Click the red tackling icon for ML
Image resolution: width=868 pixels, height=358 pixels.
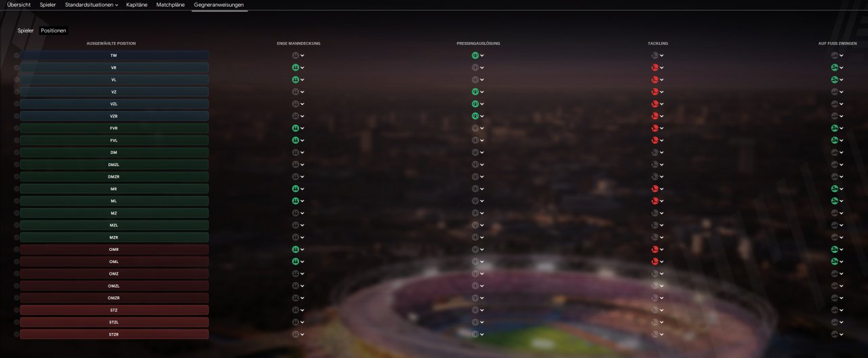tap(655, 201)
